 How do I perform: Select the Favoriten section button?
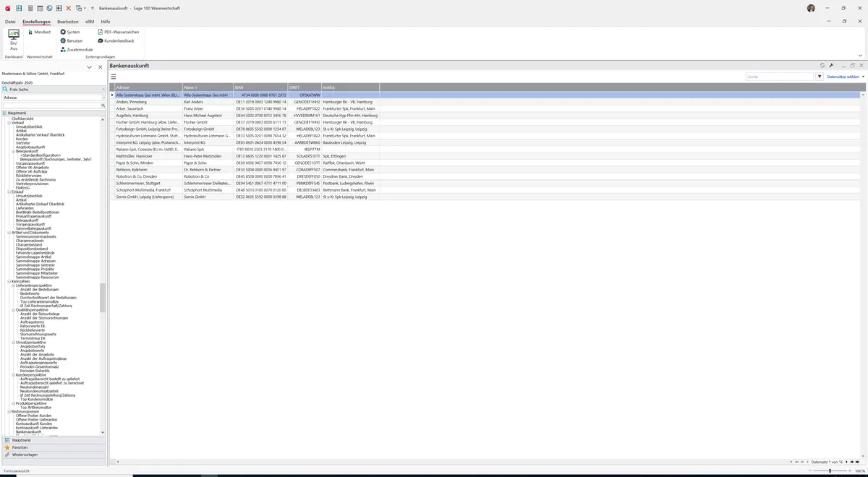(54, 447)
